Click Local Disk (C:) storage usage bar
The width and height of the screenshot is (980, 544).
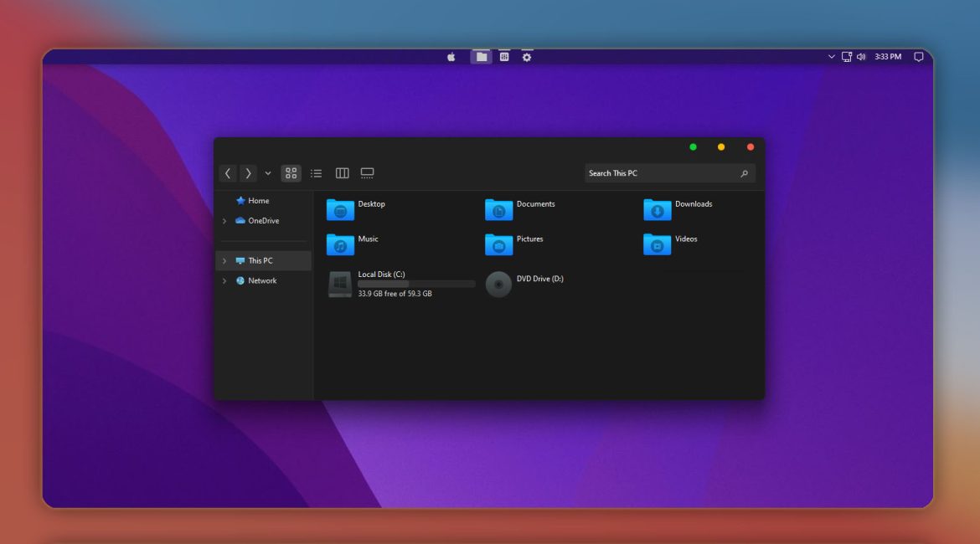(416, 285)
